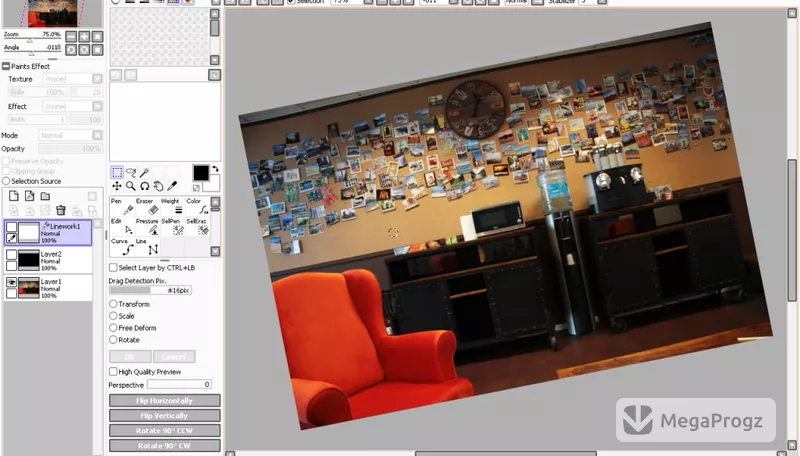Create a new layer set folder

45,196
